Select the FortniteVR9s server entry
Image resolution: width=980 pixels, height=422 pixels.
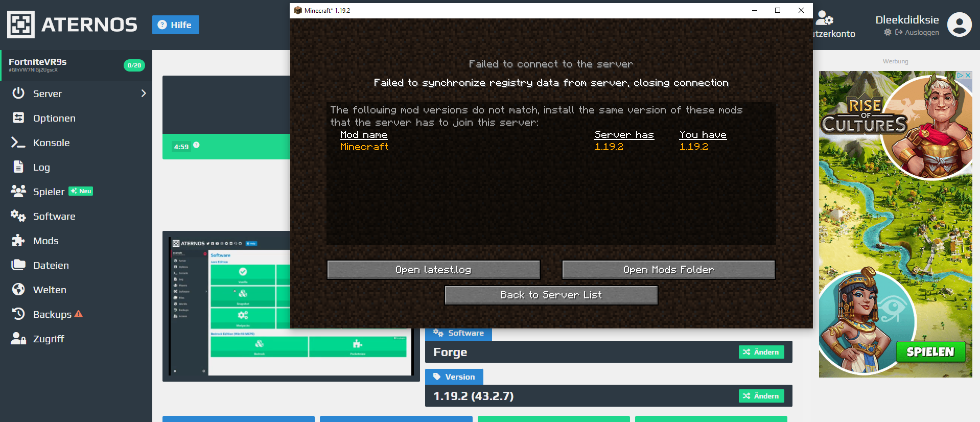pyautogui.click(x=76, y=65)
